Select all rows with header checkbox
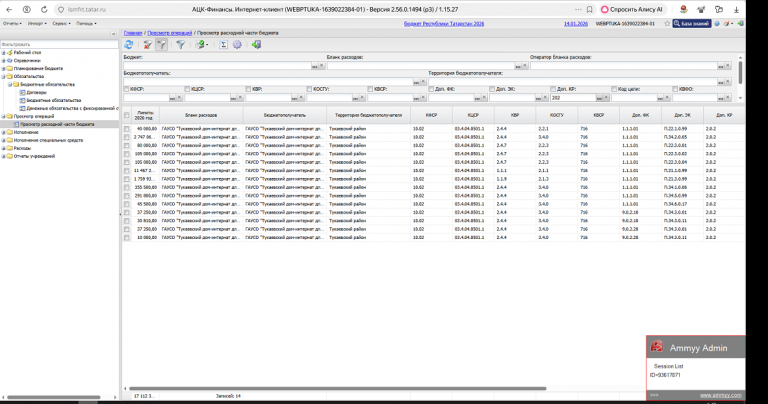Viewport: 768px width, 404px height. (x=127, y=115)
